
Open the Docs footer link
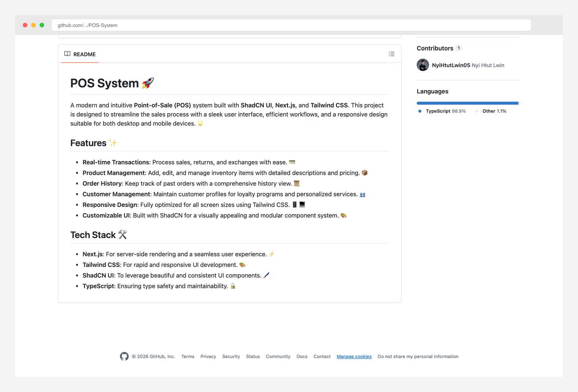point(302,357)
